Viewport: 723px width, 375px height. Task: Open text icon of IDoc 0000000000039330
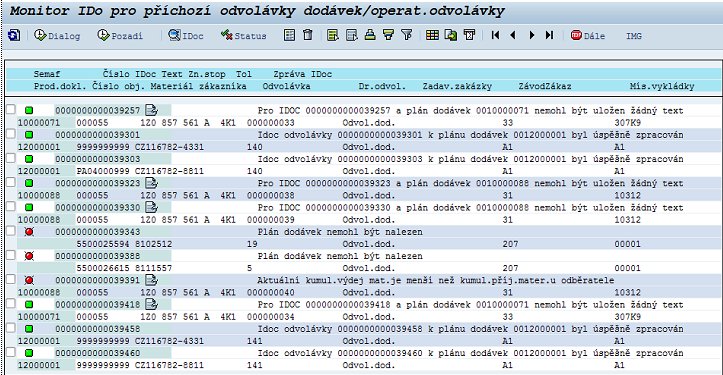coord(151,207)
